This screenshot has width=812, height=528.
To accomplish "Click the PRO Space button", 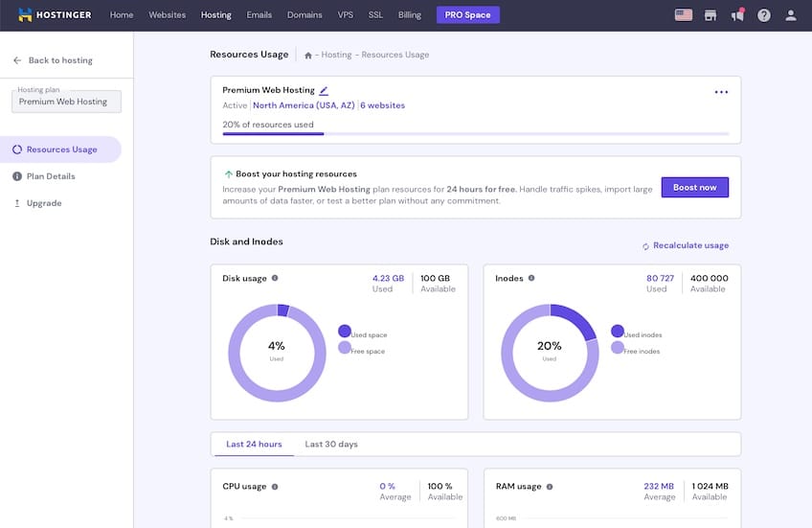I will [x=467, y=15].
